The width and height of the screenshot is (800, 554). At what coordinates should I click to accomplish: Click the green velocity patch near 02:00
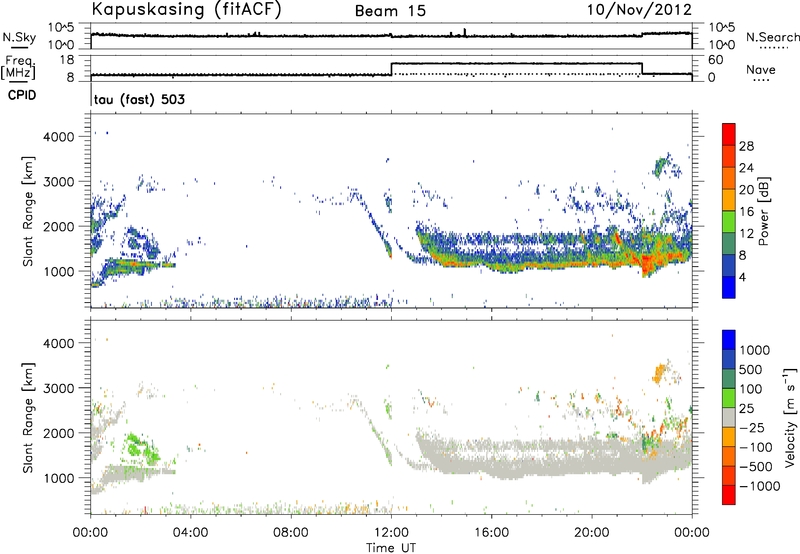(141, 448)
